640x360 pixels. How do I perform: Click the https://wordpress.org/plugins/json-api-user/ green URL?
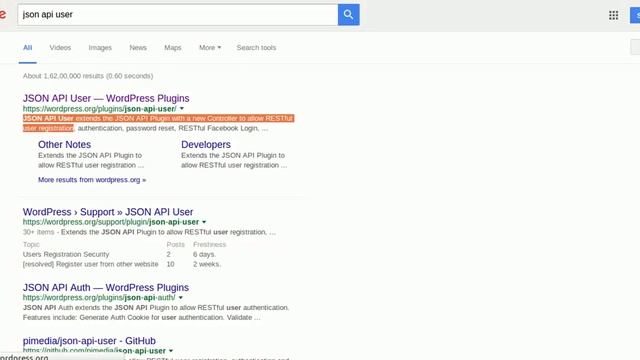(100, 109)
